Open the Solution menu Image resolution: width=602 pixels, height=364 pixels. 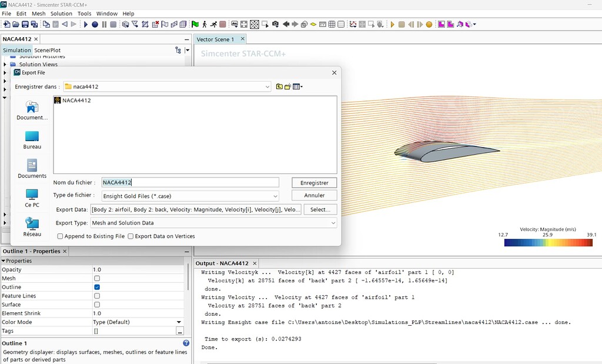[x=61, y=14]
